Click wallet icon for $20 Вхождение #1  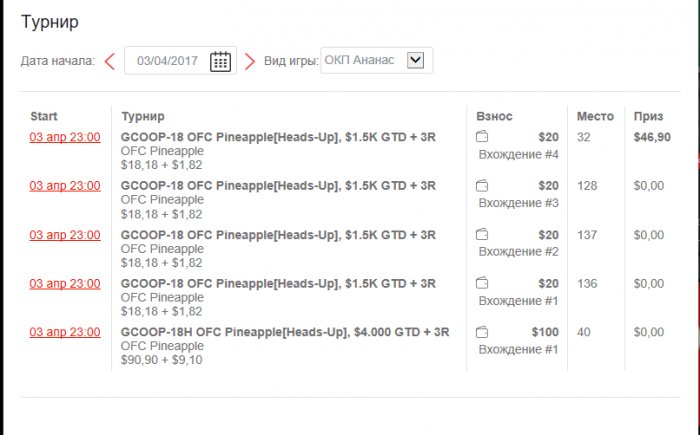482,284
